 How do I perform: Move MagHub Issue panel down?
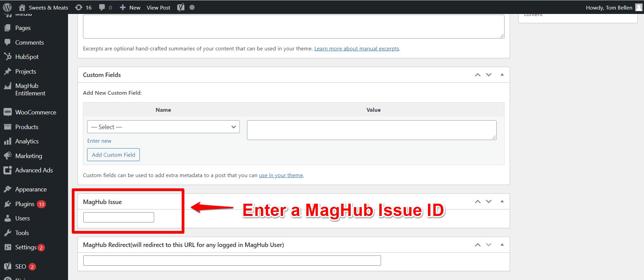(489, 201)
